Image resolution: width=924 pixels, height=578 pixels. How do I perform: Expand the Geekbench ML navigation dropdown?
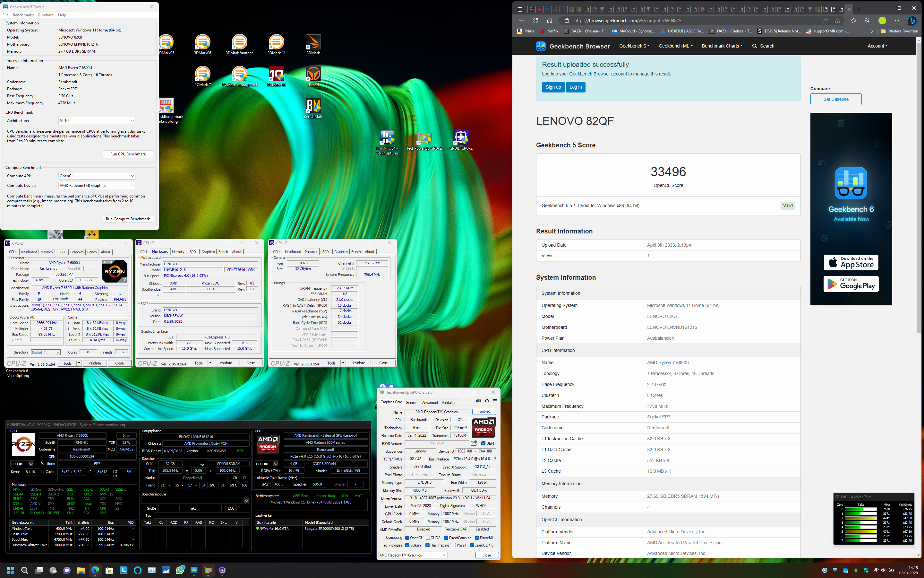(x=675, y=46)
